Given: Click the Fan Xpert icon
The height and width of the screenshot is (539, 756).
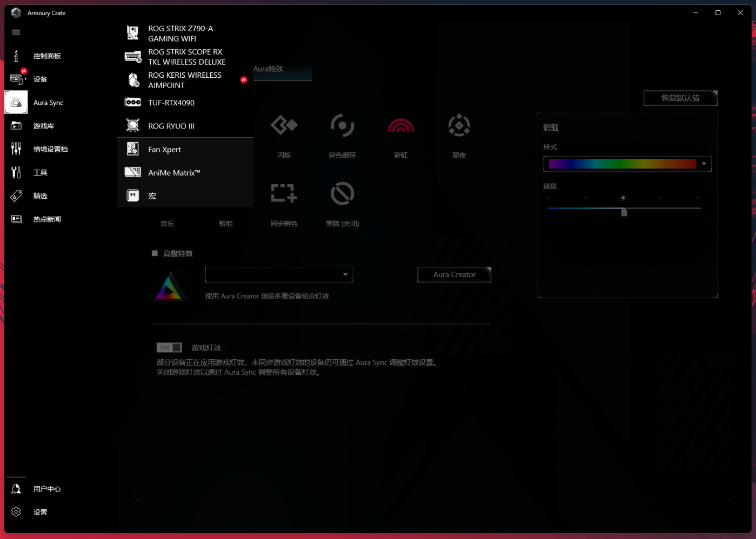Looking at the screenshot, I should tap(133, 149).
